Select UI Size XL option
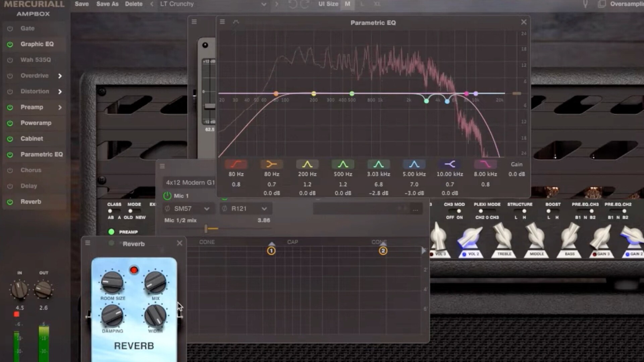The width and height of the screenshot is (644, 362). 377,4
